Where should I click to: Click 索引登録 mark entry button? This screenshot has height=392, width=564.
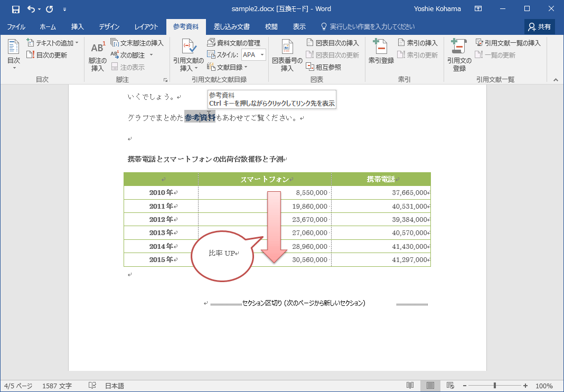(x=381, y=51)
